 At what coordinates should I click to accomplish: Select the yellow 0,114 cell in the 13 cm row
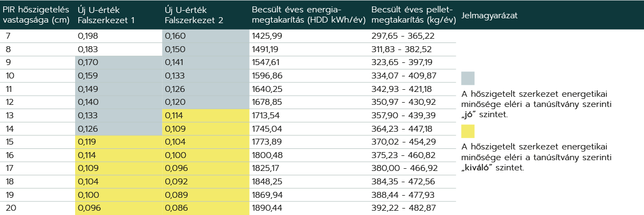click(x=175, y=115)
